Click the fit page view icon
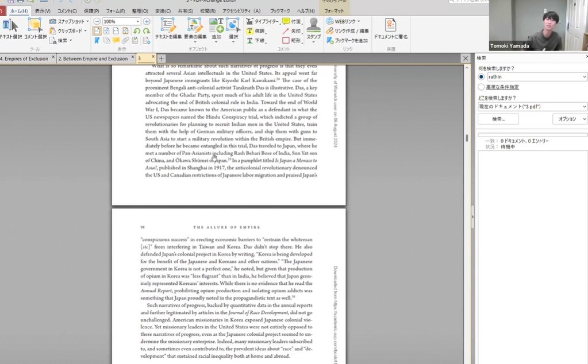Viewport: 588px width, 364px height. tap(106, 30)
